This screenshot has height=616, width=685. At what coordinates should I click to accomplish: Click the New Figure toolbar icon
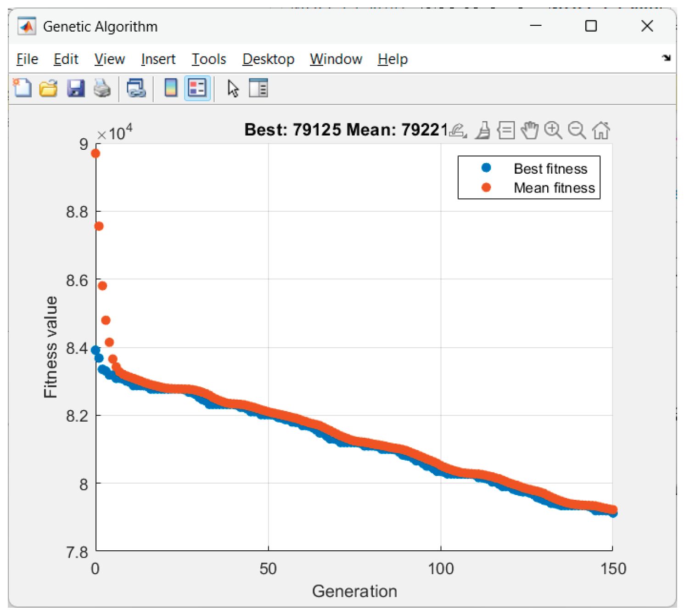[22, 88]
